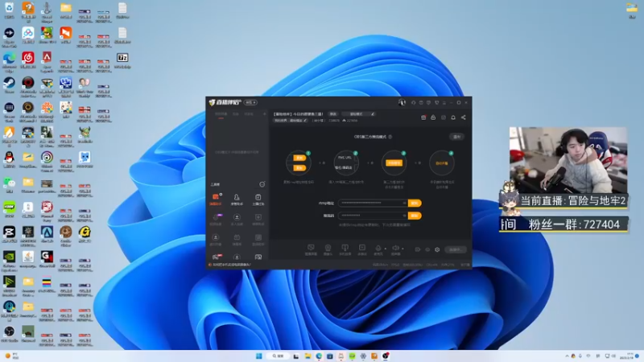Open the 7-Zip desktop shortcut
The height and width of the screenshot is (362, 644).
(122, 60)
